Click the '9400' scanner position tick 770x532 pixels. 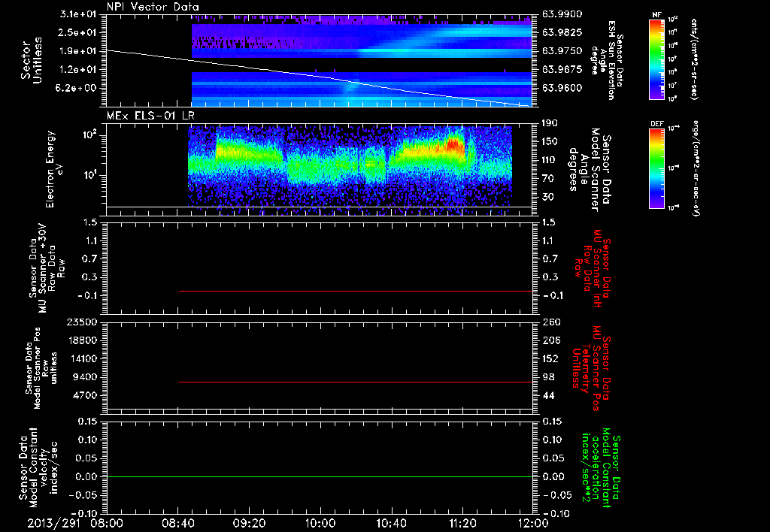85,377
